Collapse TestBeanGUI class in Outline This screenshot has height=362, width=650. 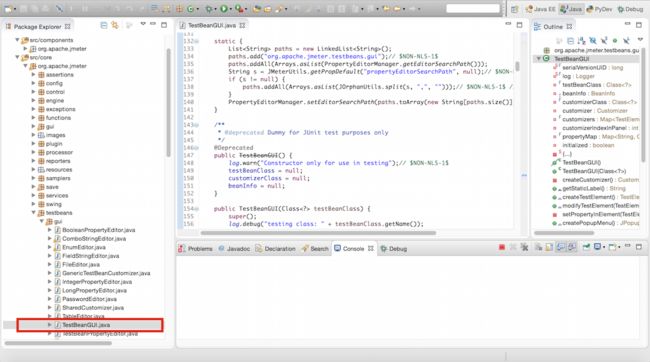point(538,58)
